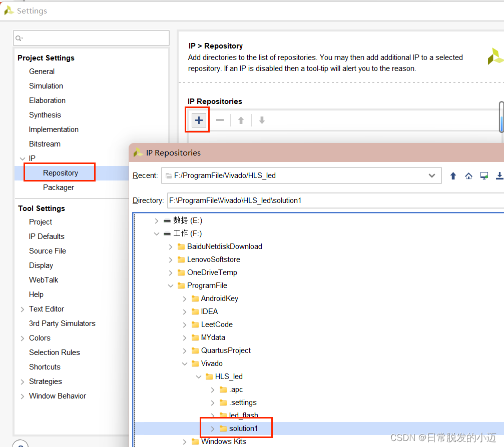The height and width of the screenshot is (447, 504).
Task: Select Packager under IP
Action: [x=59, y=187]
